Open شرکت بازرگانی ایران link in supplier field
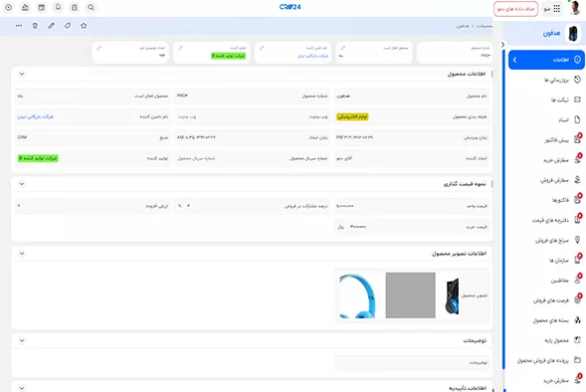 (x=36, y=117)
